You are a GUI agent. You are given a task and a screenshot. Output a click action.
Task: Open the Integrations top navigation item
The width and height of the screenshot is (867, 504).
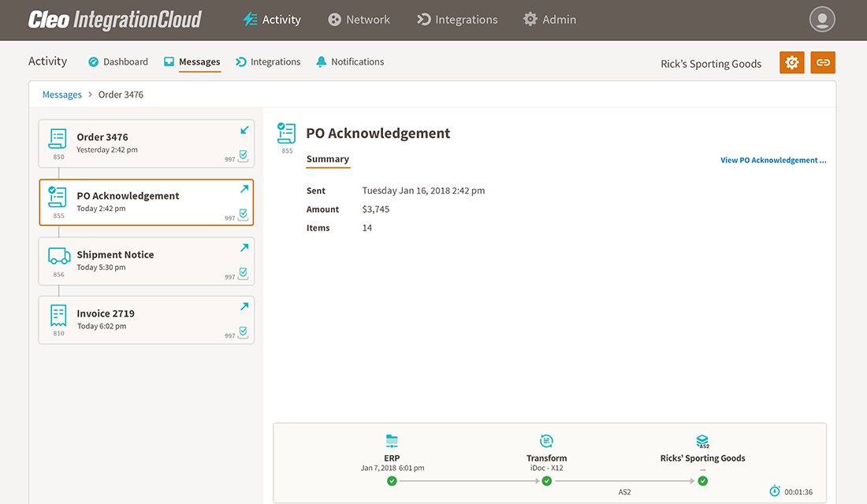coord(457,20)
